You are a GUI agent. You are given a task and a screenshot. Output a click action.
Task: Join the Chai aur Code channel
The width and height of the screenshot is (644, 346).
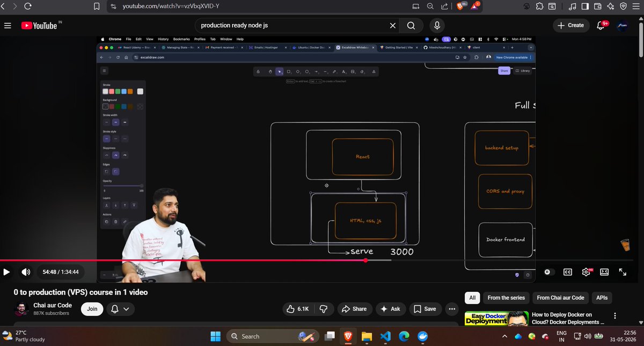(92, 309)
